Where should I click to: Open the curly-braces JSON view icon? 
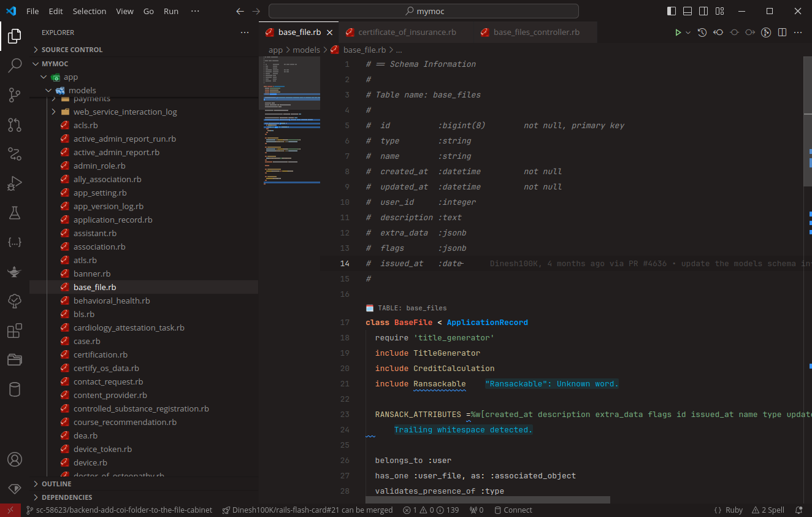click(x=15, y=242)
